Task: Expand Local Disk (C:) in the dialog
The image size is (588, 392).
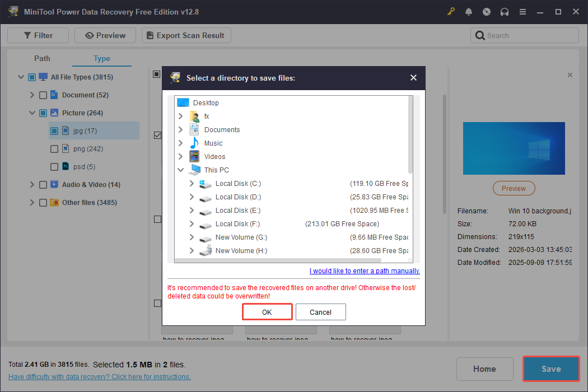Action: [x=191, y=183]
